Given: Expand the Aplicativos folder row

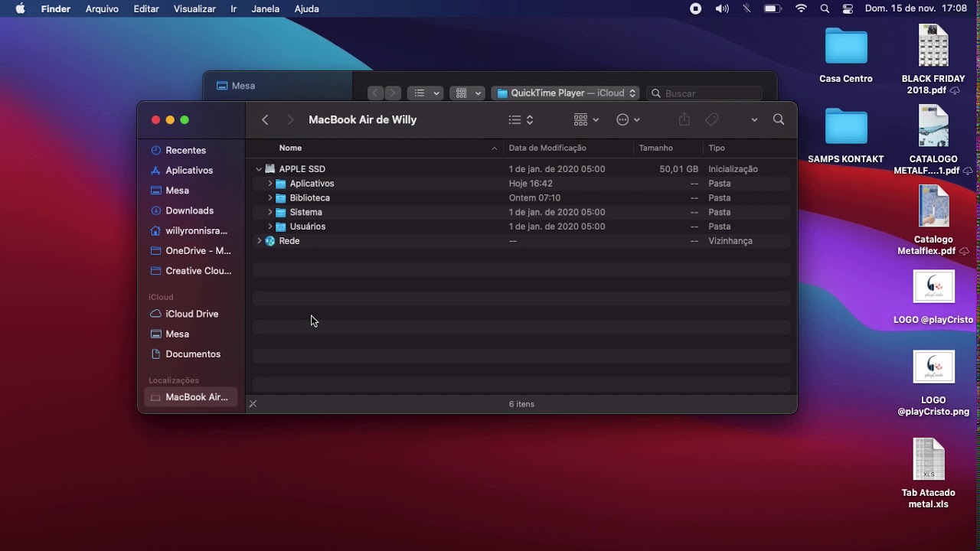Looking at the screenshot, I should pos(269,184).
